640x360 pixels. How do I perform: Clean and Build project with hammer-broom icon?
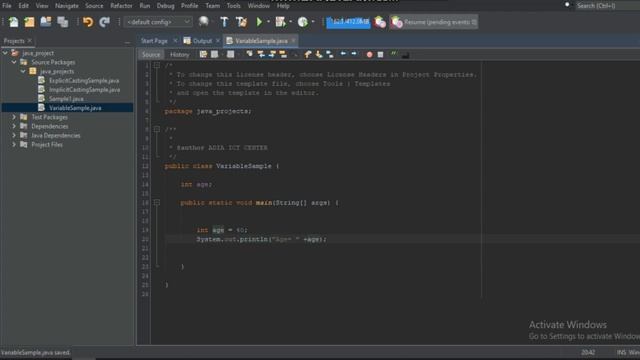point(242,22)
